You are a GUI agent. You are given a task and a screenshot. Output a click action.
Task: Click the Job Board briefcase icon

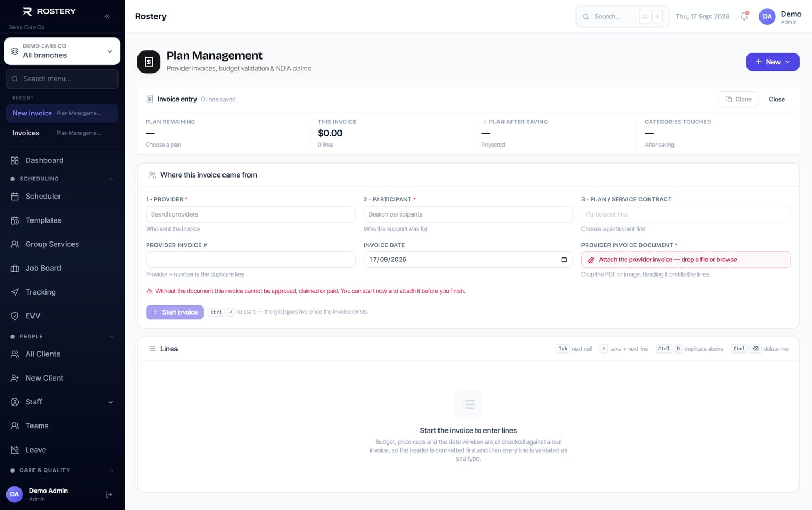pos(15,268)
